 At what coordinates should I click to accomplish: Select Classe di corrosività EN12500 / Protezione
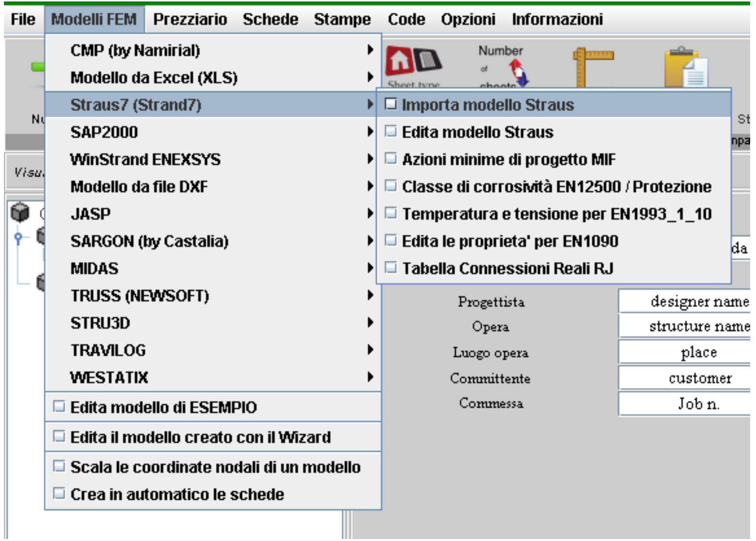pos(554,186)
